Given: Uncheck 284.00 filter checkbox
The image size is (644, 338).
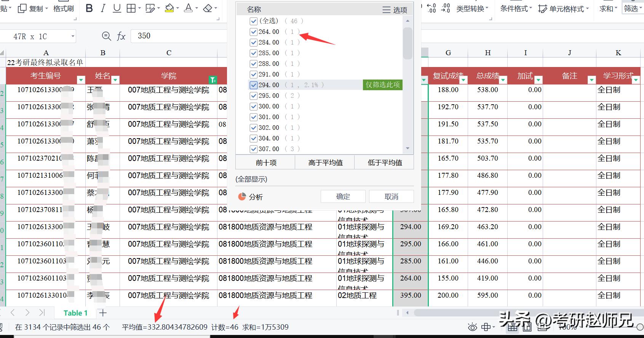Looking at the screenshot, I should pos(254,42).
